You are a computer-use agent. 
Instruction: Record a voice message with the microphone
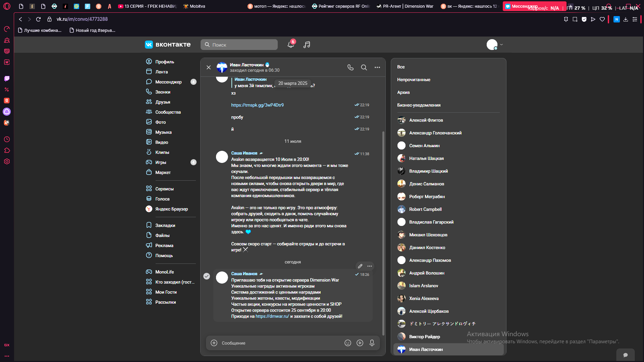[x=372, y=343]
